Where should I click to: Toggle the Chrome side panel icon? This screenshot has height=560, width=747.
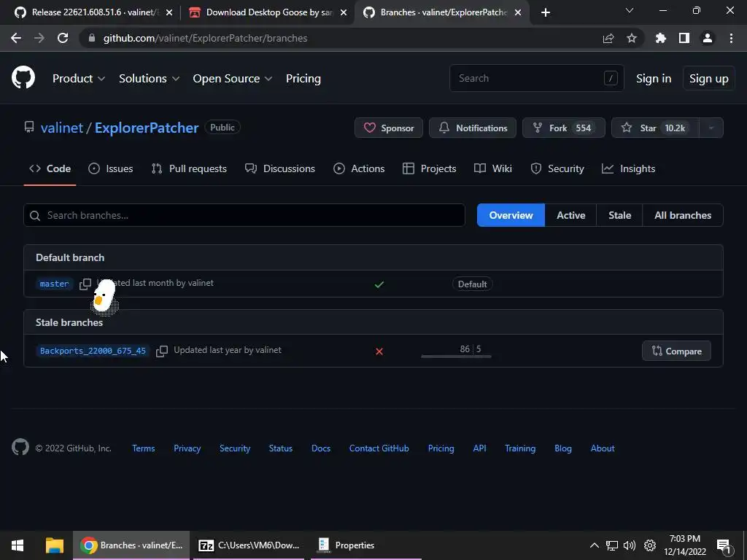(x=684, y=38)
